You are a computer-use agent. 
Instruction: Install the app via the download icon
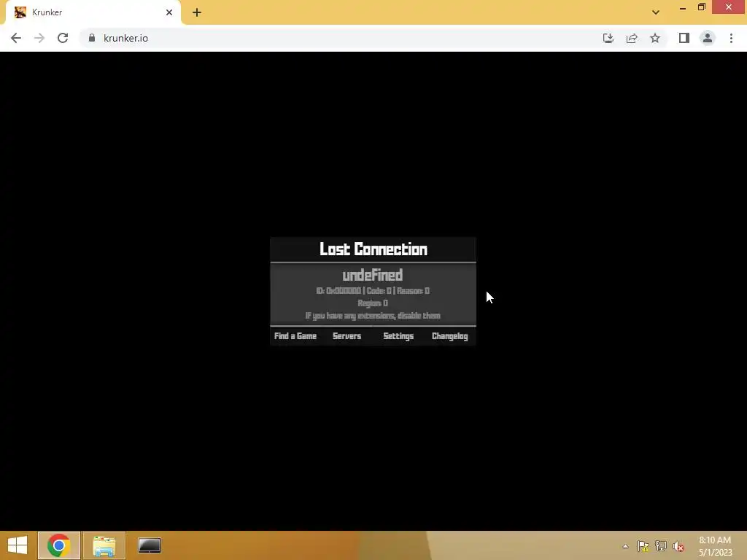pyautogui.click(x=608, y=38)
